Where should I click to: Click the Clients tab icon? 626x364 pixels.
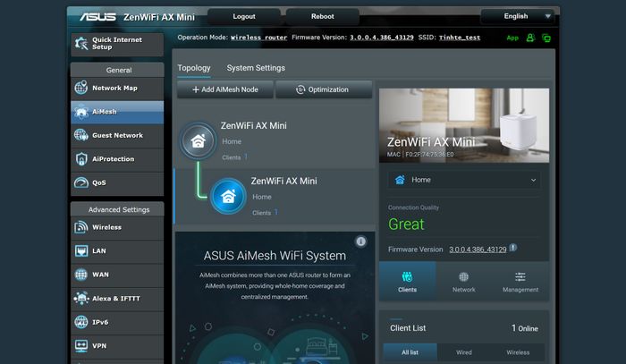[x=407, y=276]
